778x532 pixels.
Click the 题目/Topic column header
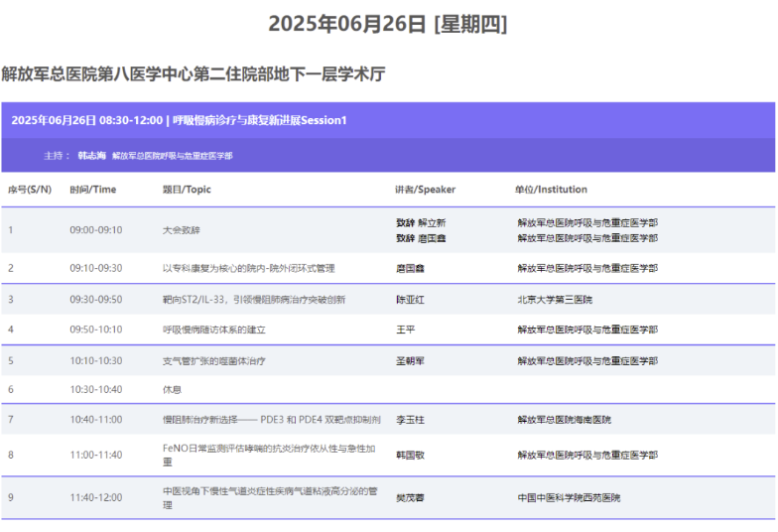[x=187, y=190]
